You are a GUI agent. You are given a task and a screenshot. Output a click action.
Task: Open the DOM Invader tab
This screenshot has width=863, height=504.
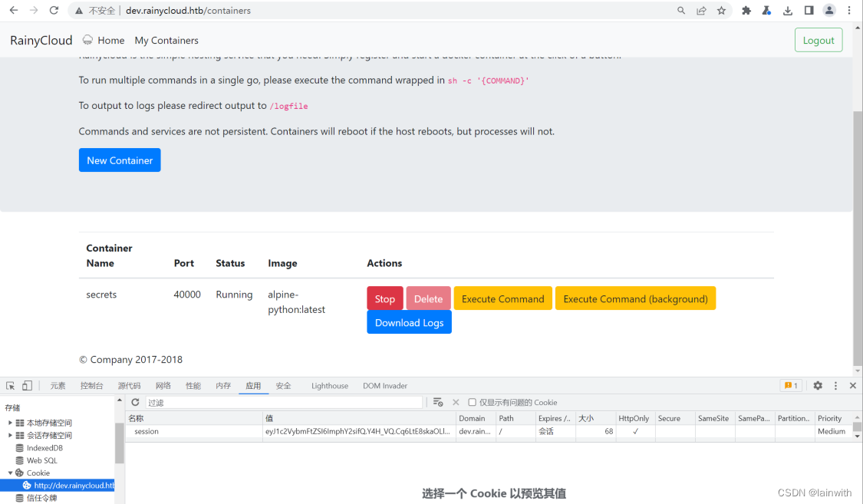pyautogui.click(x=385, y=386)
